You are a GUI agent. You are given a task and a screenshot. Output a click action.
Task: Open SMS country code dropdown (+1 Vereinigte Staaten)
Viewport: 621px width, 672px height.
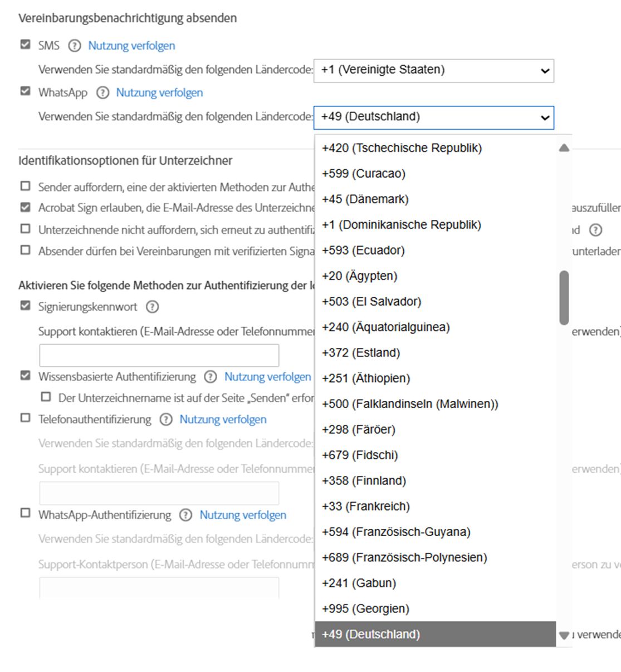[434, 71]
